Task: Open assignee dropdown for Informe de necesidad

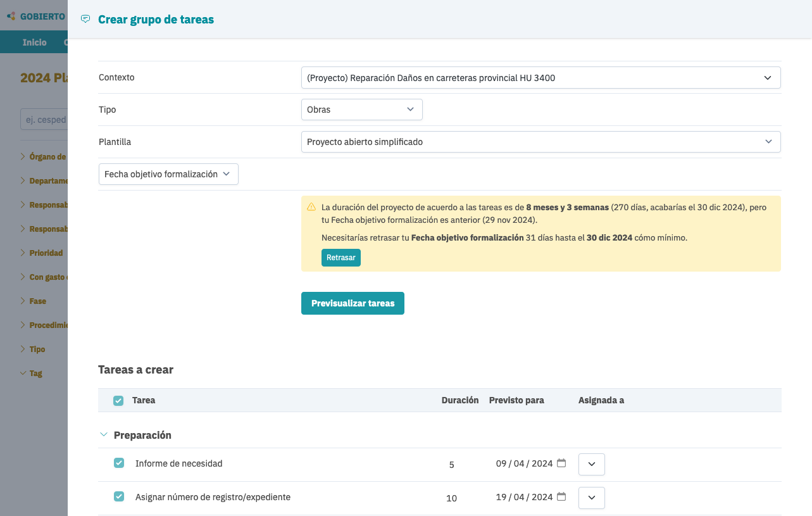Action: click(x=592, y=464)
